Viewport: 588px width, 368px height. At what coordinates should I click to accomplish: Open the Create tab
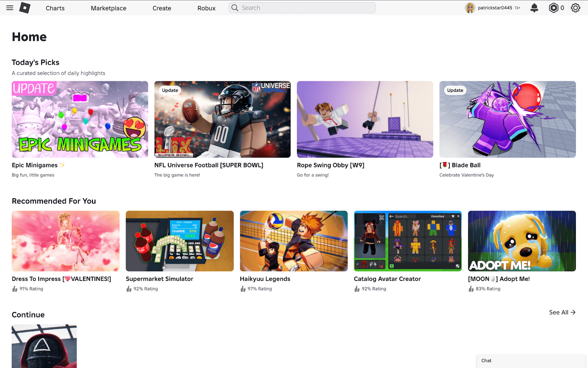tap(162, 8)
